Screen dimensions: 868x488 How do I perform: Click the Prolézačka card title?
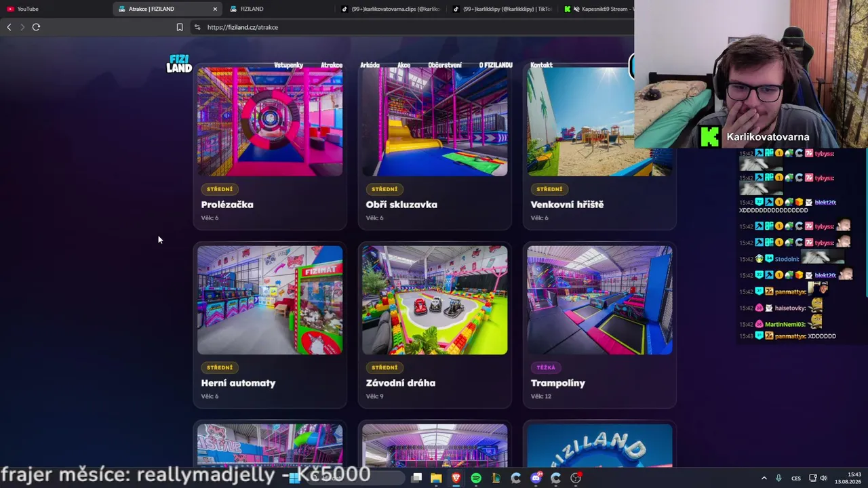pos(227,205)
